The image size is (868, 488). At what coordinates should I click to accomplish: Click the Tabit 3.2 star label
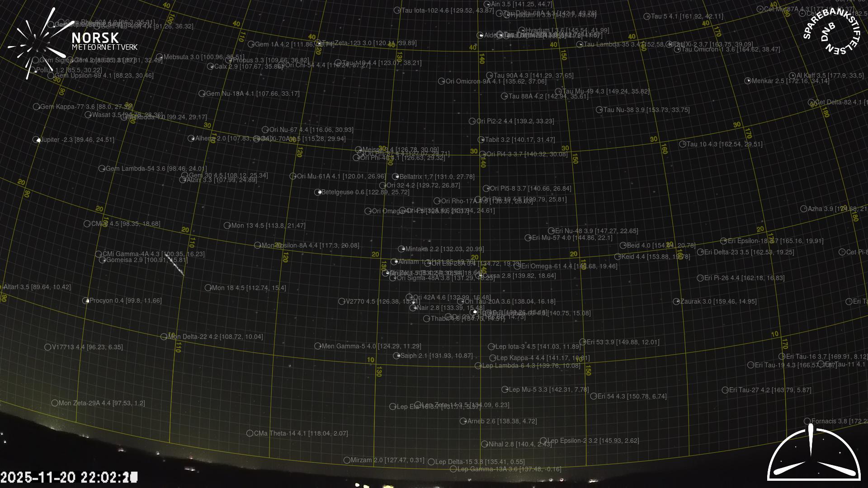pyautogui.click(x=520, y=140)
